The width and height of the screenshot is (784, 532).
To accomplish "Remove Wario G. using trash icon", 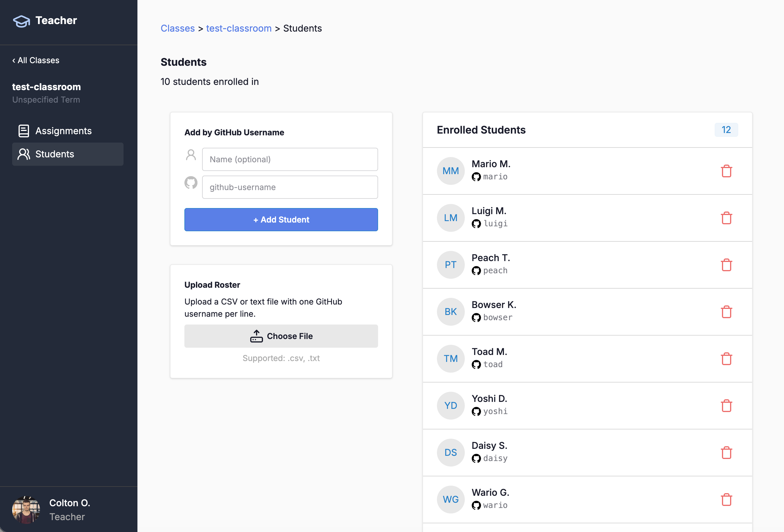I will click(726, 500).
